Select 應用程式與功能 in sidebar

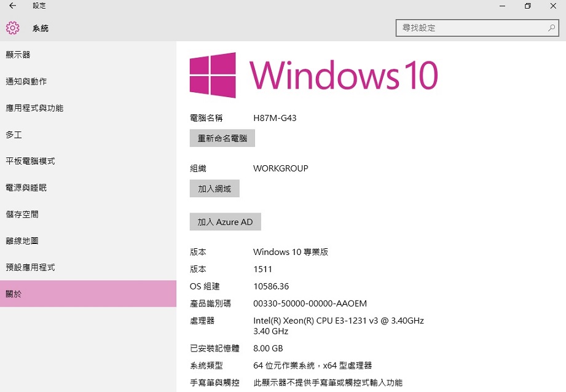point(88,108)
